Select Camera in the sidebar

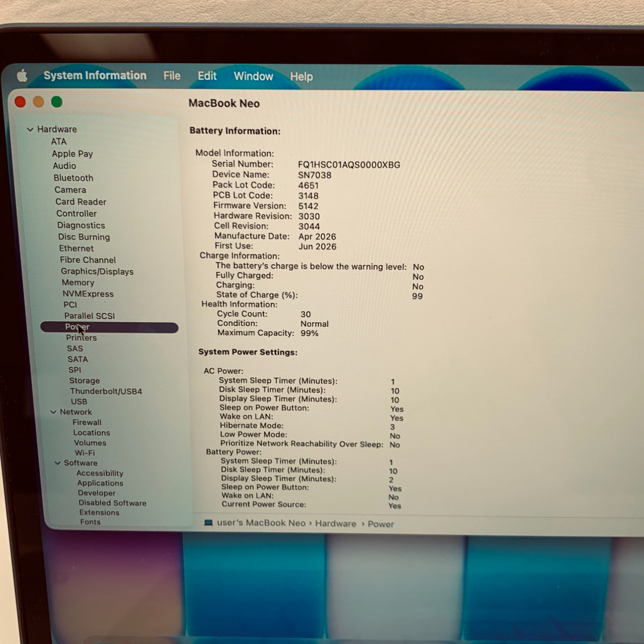tap(70, 190)
